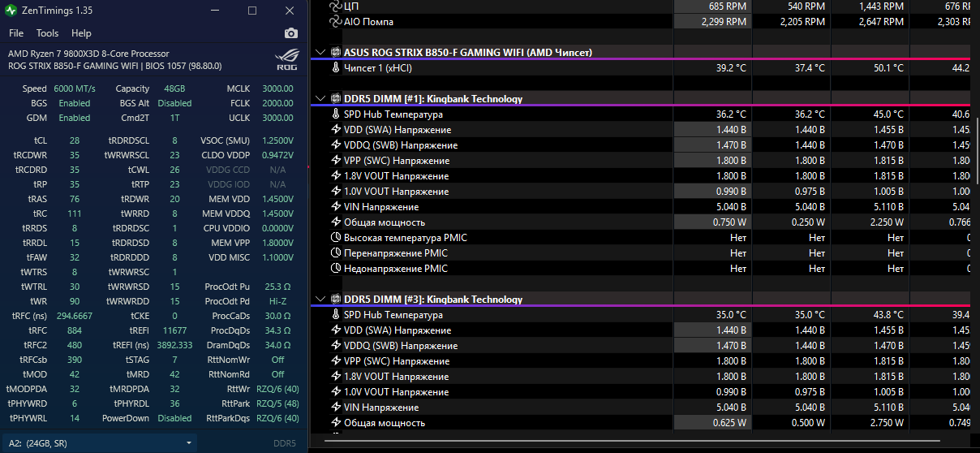Click the vertical scrollbar of the sensor list
The image size is (980, 453).
976,150
